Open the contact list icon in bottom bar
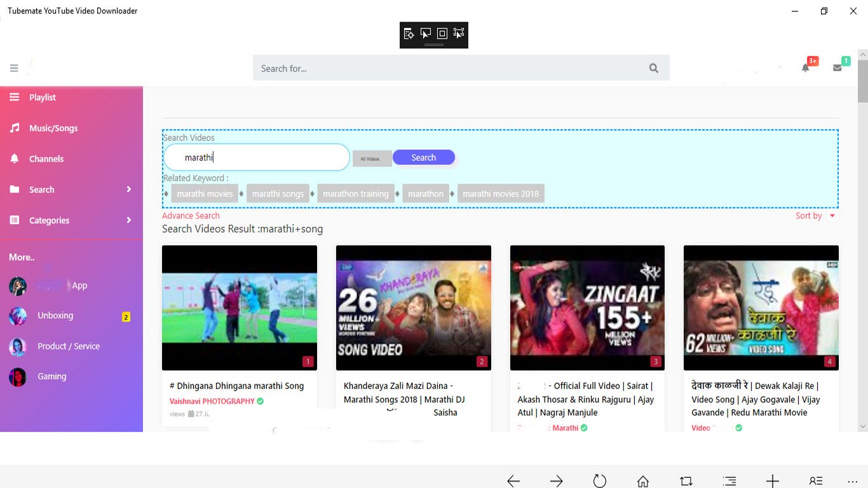This screenshot has width=868, height=488. tap(816, 481)
